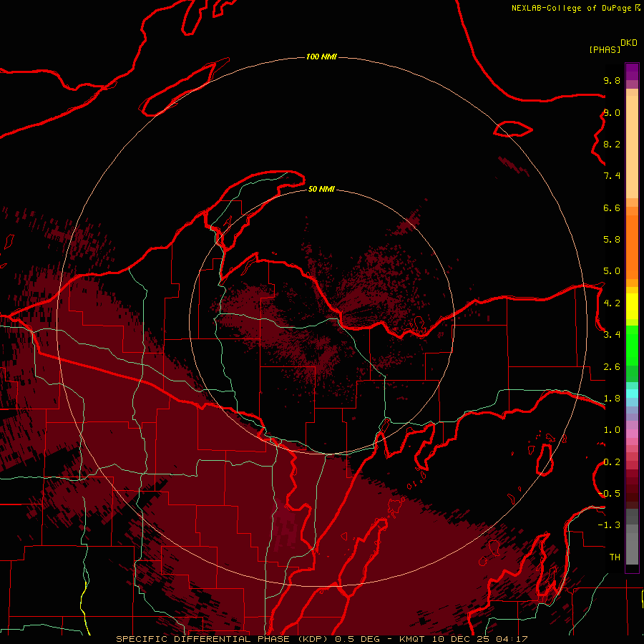Select the 8.2 value on the color scale
Image resolution: width=644 pixels, height=644 pixels.
[612, 144]
